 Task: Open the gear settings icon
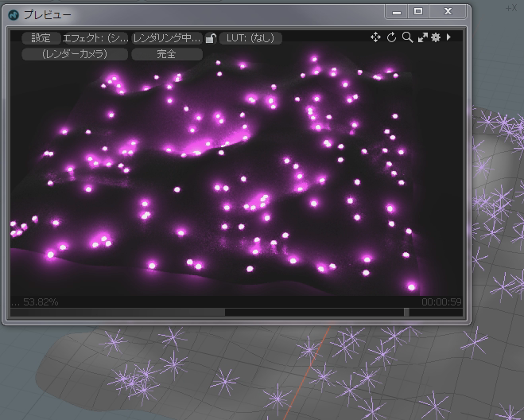[x=436, y=37]
